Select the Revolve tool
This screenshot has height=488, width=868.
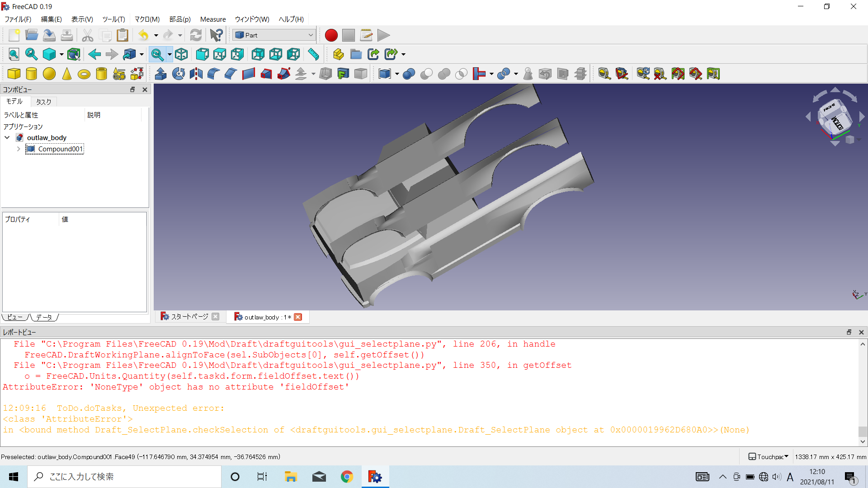point(179,74)
